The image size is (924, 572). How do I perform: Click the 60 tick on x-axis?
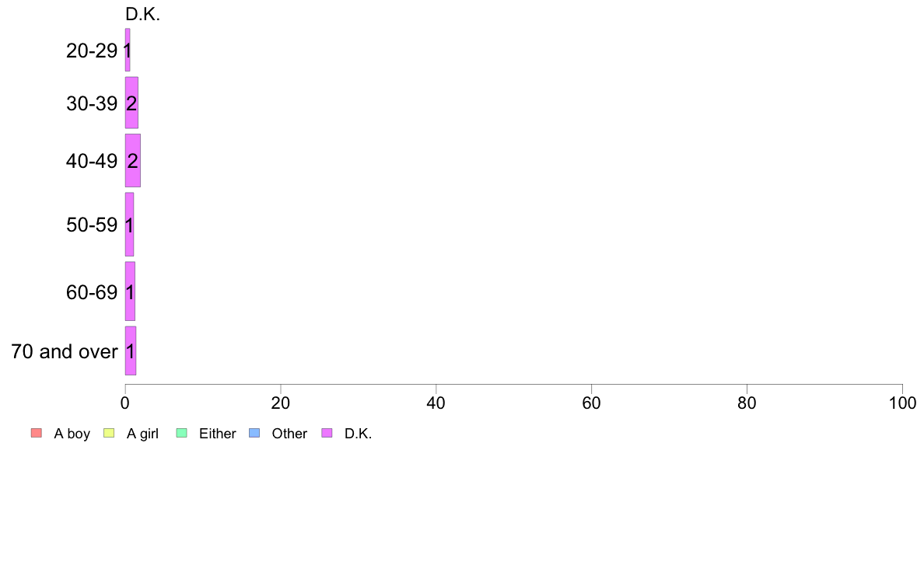(x=591, y=403)
